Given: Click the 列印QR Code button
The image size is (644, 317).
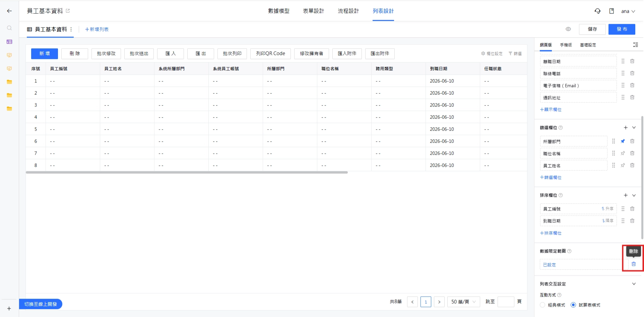Looking at the screenshot, I should tap(270, 54).
